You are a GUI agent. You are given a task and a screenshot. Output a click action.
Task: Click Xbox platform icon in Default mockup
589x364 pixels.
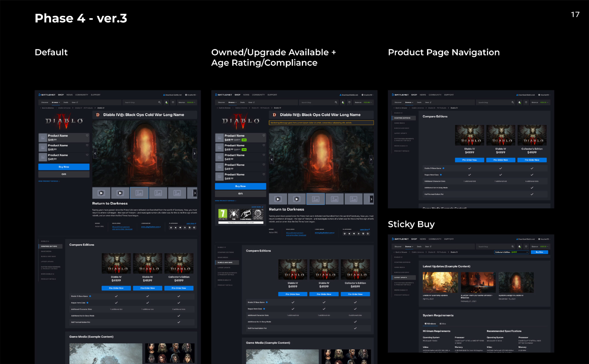pyautogui.click(x=171, y=228)
